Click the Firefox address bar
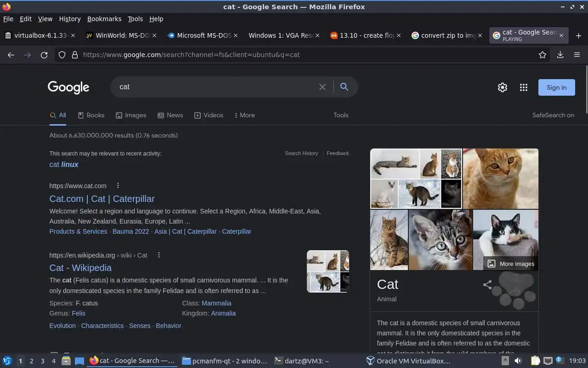Viewport: 588px width, 368px height. click(303, 55)
